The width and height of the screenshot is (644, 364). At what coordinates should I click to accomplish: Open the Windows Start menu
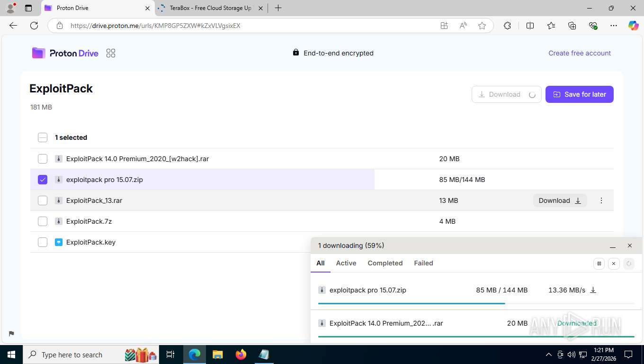[11, 355]
